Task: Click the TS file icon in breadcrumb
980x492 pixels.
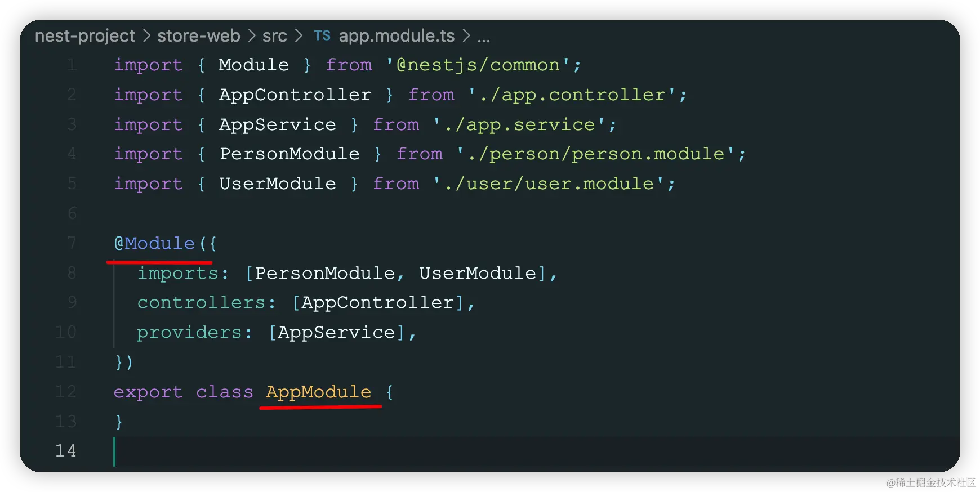Action: point(322,36)
